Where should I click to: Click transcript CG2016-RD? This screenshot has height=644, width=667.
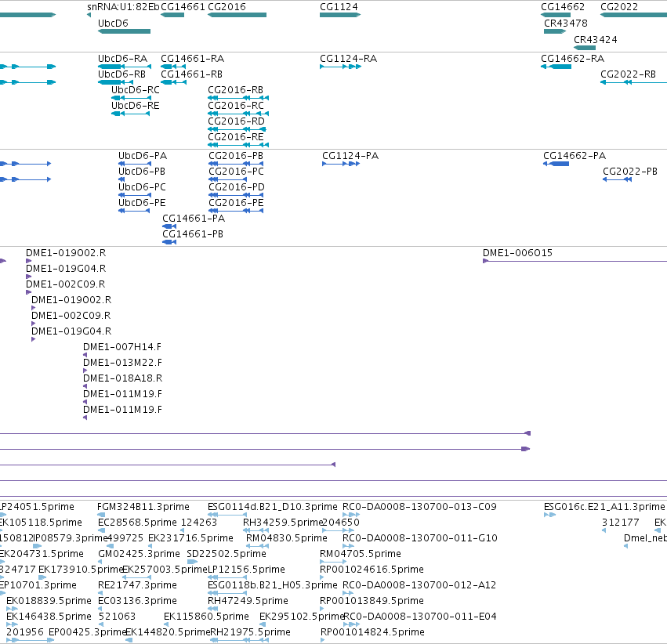(x=237, y=121)
